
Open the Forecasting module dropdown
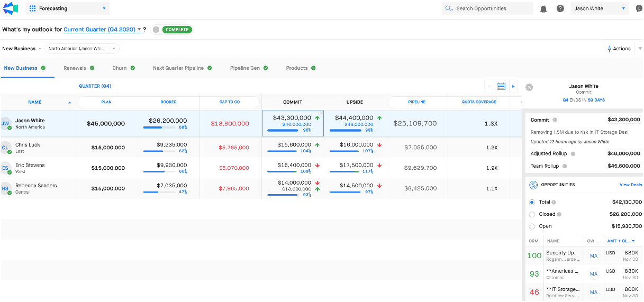(x=67, y=8)
